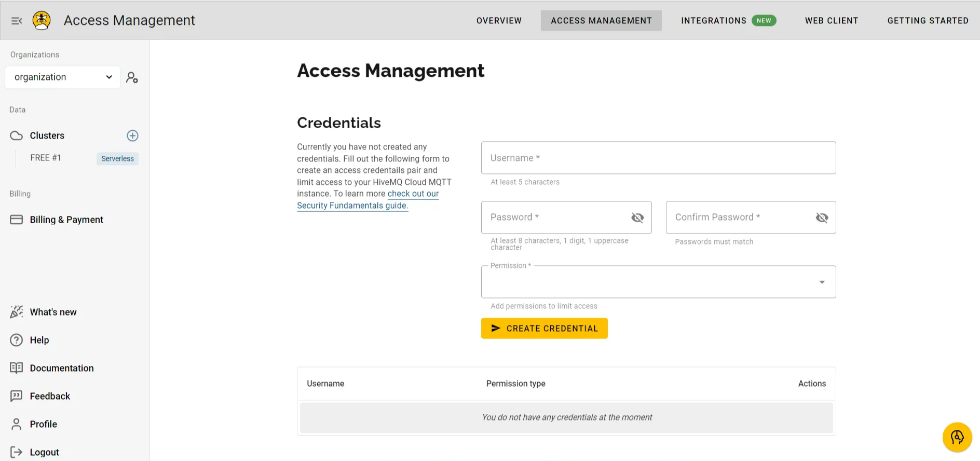Screen dimensions: 980x461
Task: Click Logout
Action: pyautogui.click(x=45, y=452)
